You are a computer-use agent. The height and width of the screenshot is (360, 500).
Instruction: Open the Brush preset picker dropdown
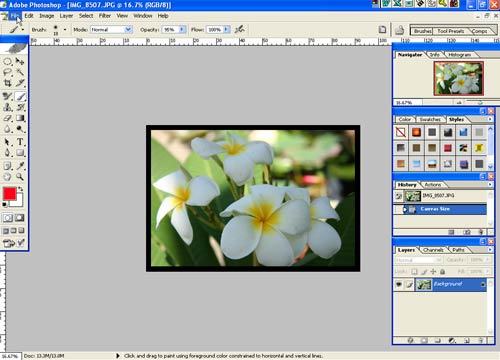click(x=65, y=30)
